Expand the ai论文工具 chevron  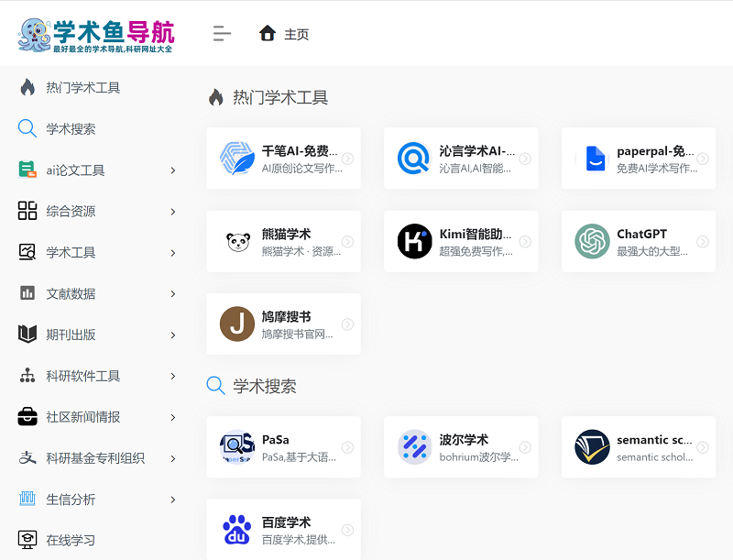click(x=173, y=170)
